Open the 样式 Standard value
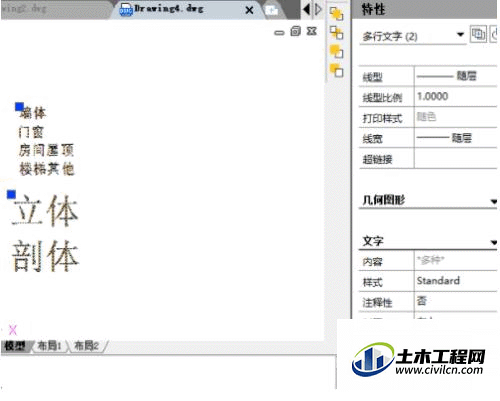Image resolution: width=500 pixels, height=401 pixels. coord(455,281)
